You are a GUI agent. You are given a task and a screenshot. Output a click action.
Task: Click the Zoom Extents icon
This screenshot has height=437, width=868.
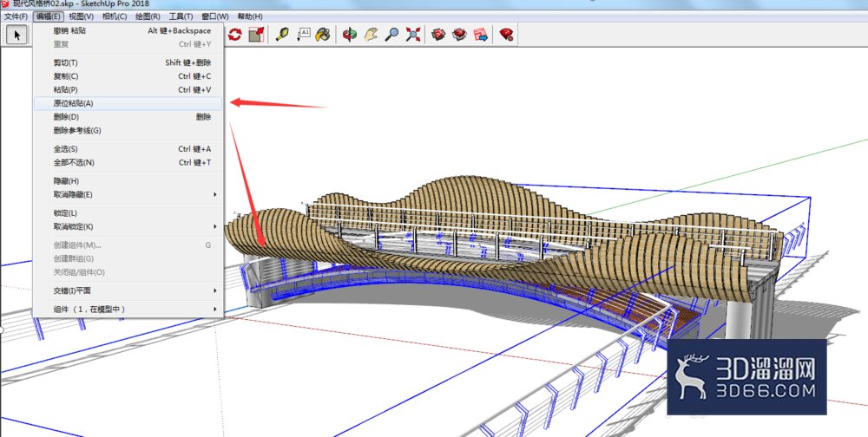tap(412, 35)
